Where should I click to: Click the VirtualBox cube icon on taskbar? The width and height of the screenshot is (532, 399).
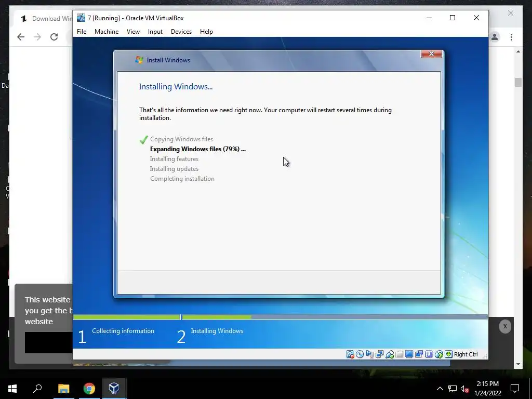pos(114,388)
